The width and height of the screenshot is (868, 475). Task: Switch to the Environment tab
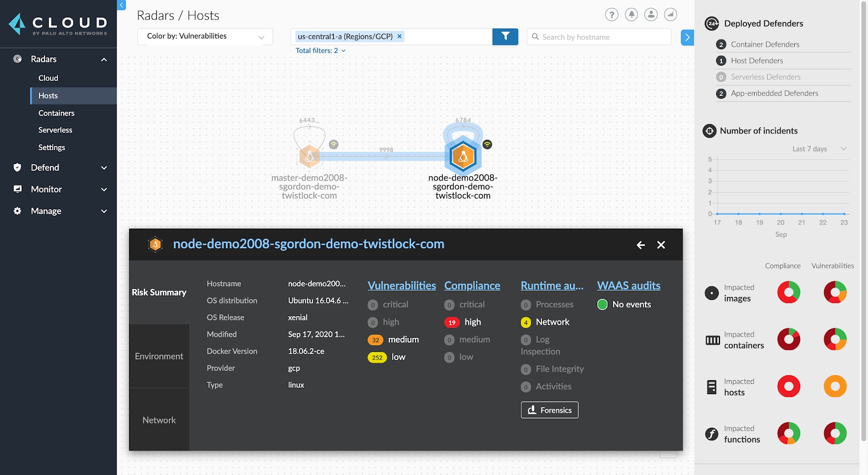point(159,356)
